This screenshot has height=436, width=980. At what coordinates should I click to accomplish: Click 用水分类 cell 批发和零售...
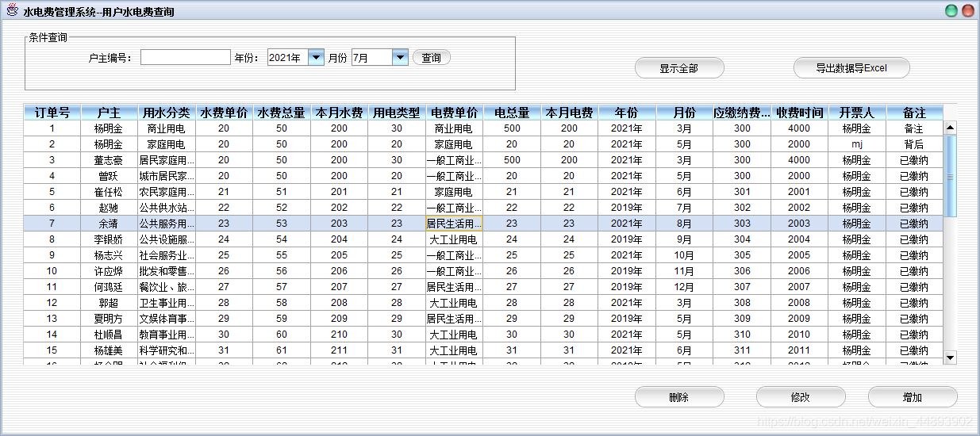(167, 271)
